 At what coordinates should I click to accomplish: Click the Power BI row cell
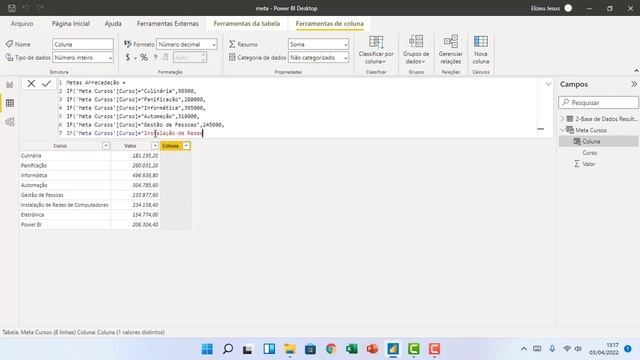pos(65,224)
